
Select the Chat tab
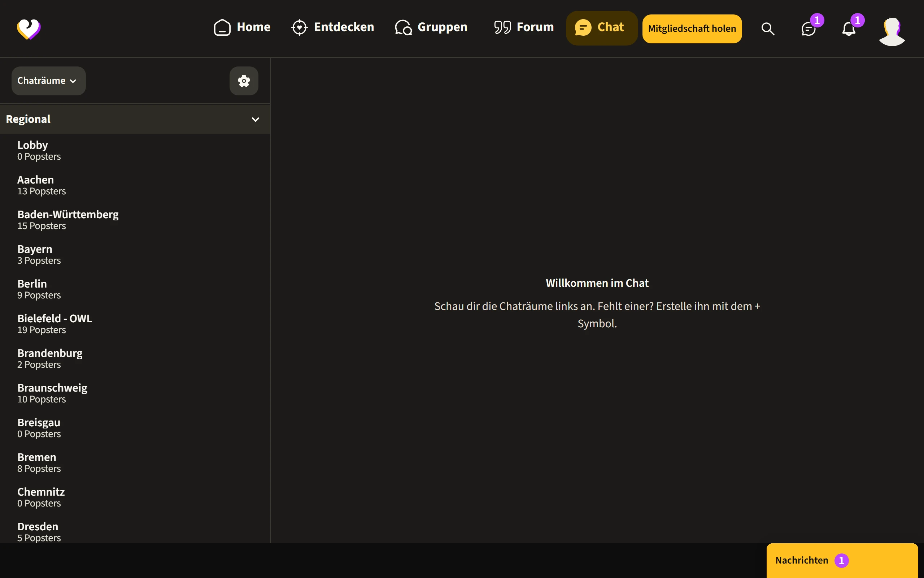[x=602, y=28]
